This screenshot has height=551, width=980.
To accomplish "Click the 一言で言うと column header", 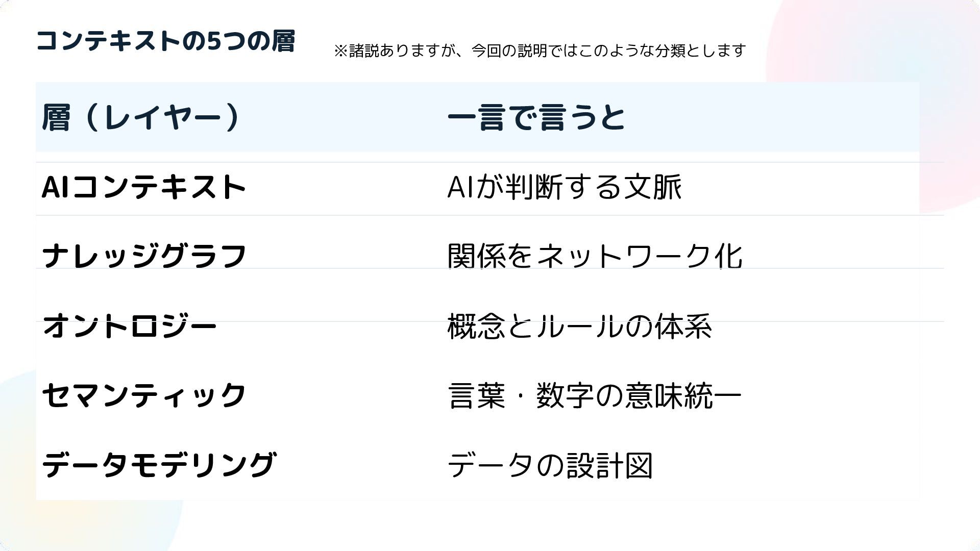I will (x=536, y=117).
